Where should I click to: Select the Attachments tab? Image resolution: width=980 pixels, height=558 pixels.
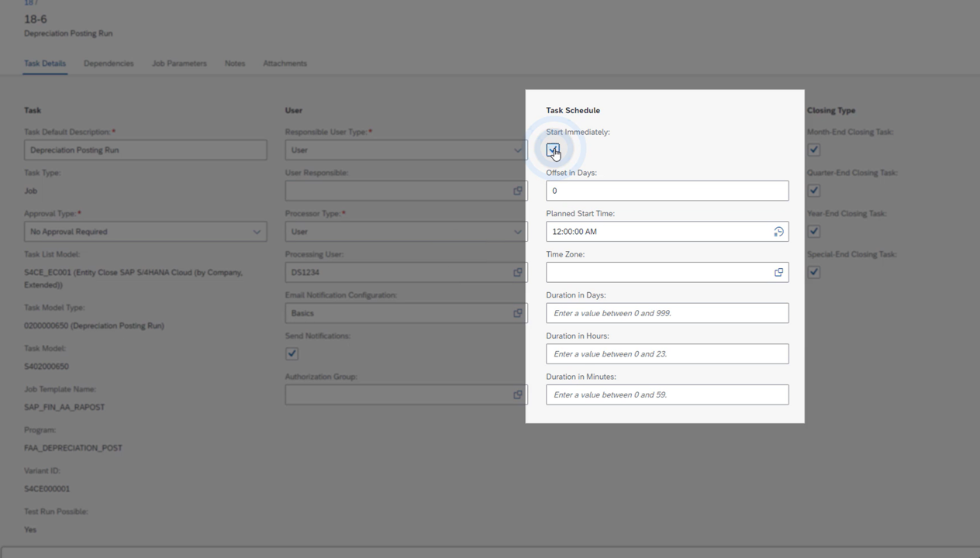(285, 64)
